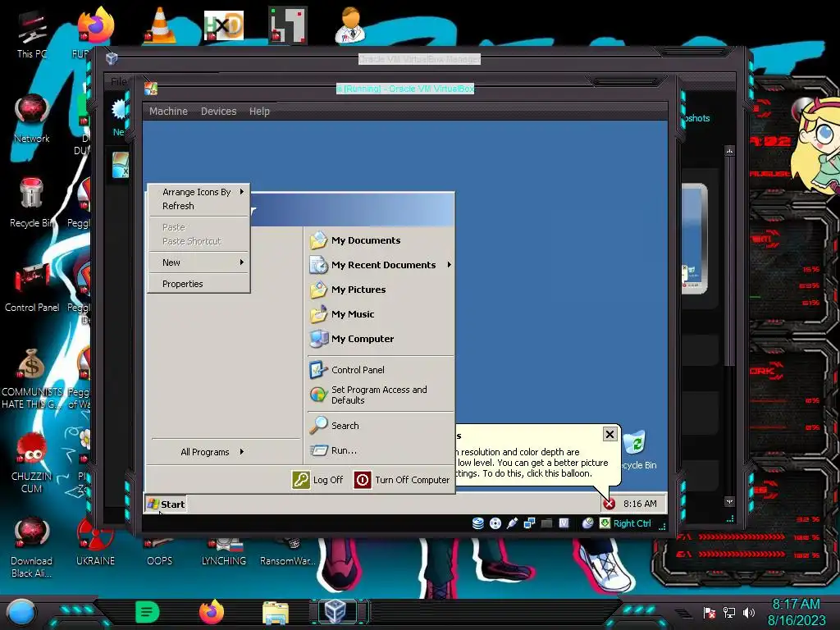
Task: Click the host volume tray icon
Action: (x=748, y=612)
